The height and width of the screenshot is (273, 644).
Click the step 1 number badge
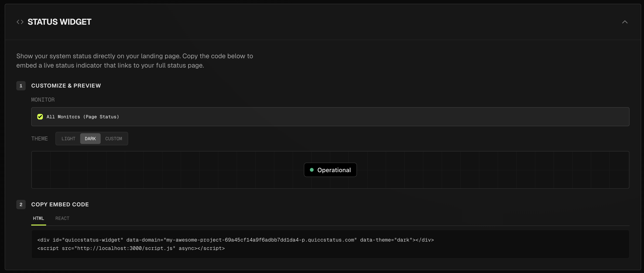[x=21, y=85]
